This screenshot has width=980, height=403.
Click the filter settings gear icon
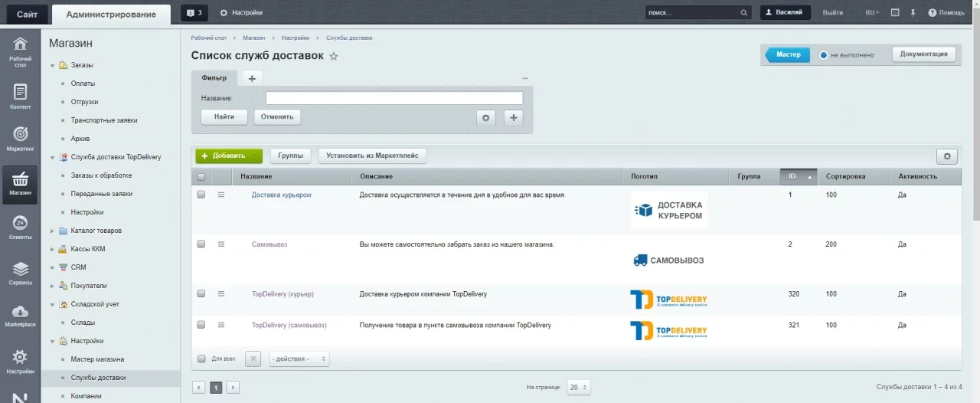click(486, 117)
